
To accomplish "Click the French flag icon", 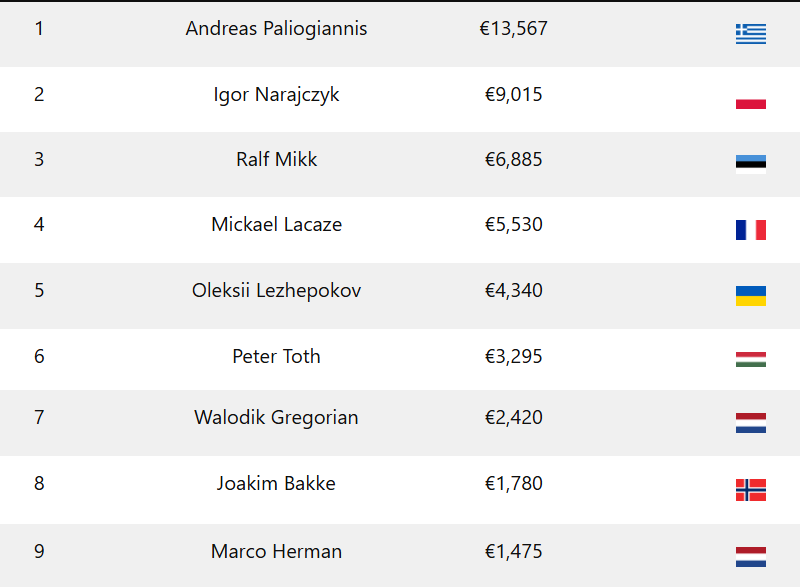I will pos(750,230).
